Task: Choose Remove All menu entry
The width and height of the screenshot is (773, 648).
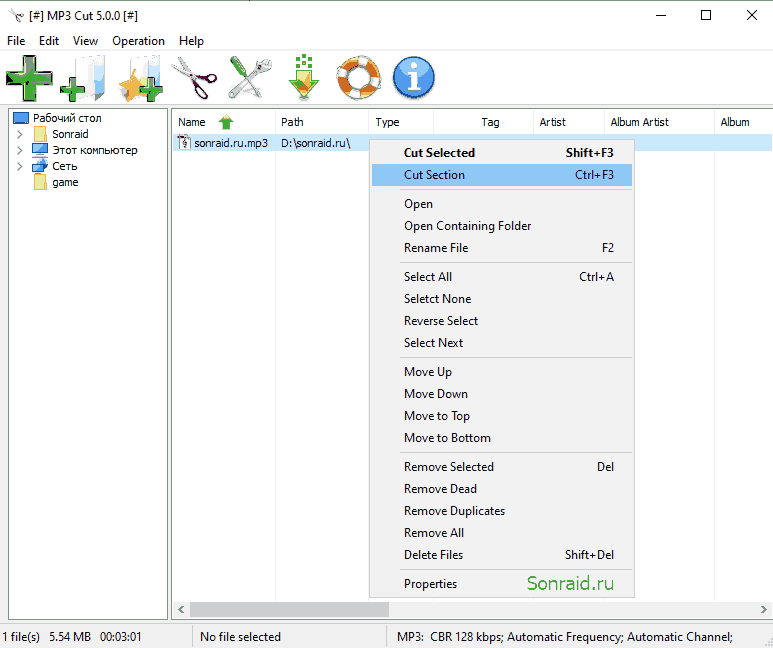Action: (502, 533)
